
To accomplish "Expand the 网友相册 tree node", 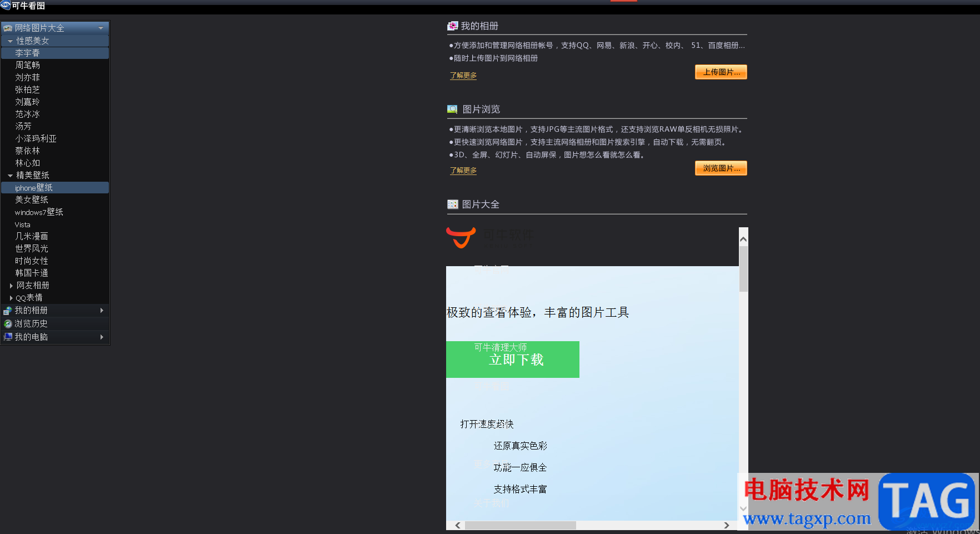I will click(x=11, y=286).
